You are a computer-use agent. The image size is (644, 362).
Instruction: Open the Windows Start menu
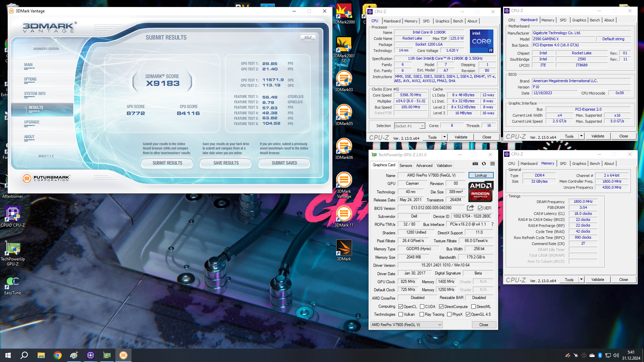tap(8, 355)
